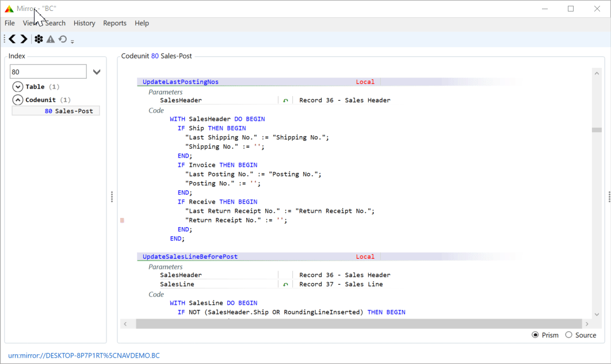
Task: Click the Mirror app logo icon
Action: coord(9,9)
